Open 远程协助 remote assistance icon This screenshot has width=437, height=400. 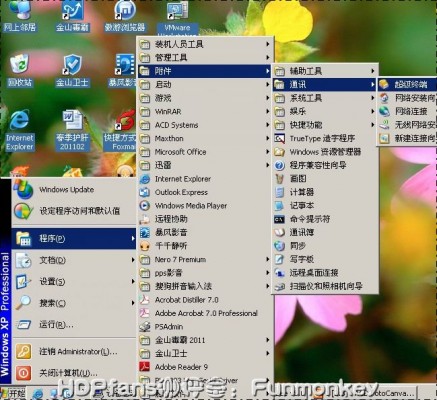144,219
